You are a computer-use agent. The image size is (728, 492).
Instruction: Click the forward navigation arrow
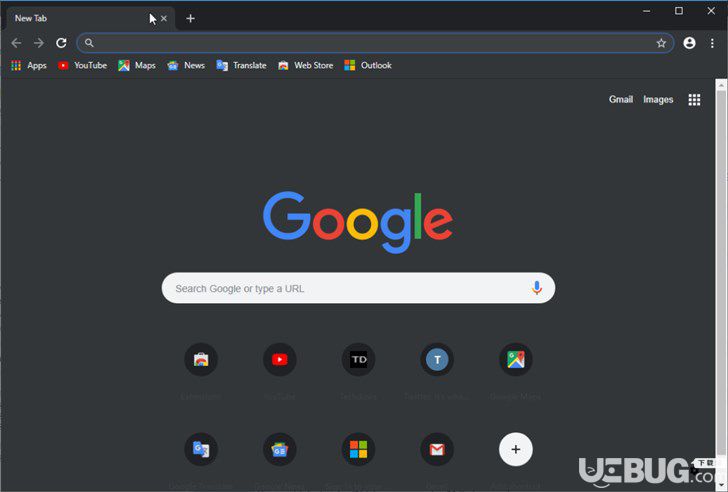click(39, 43)
